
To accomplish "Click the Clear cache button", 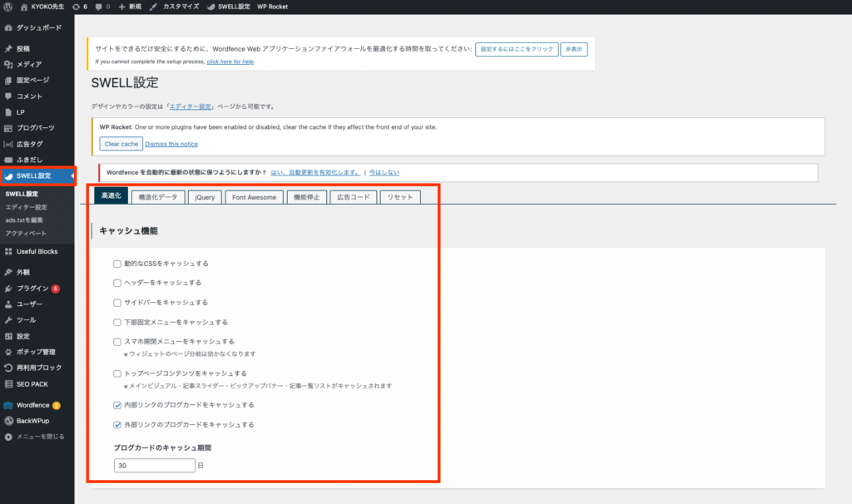I will coord(121,144).
